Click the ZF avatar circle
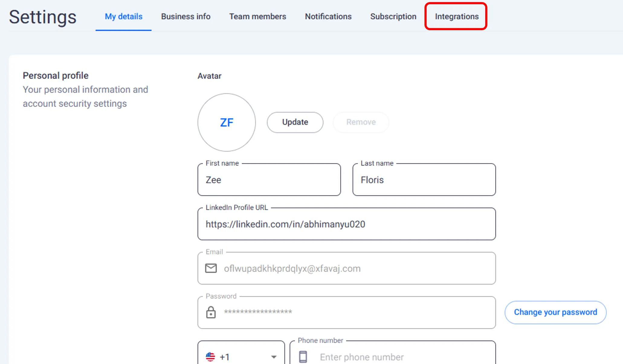 click(x=227, y=122)
